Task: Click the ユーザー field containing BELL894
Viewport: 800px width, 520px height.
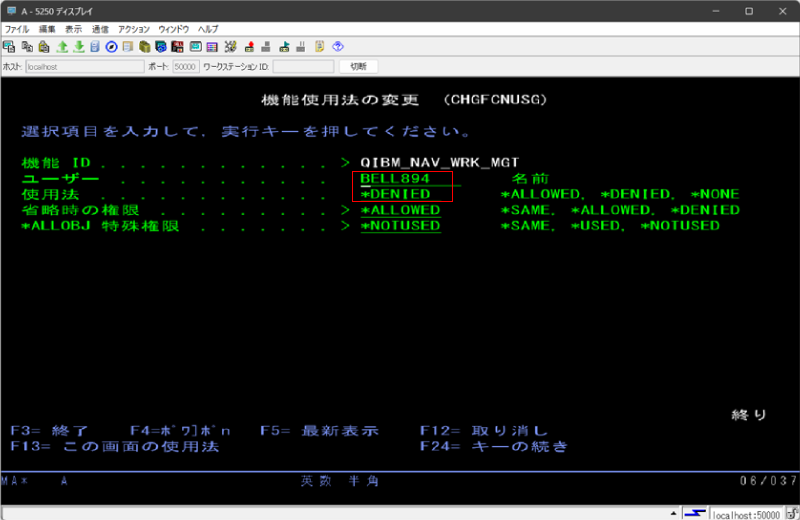Action: tap(395, 178)
